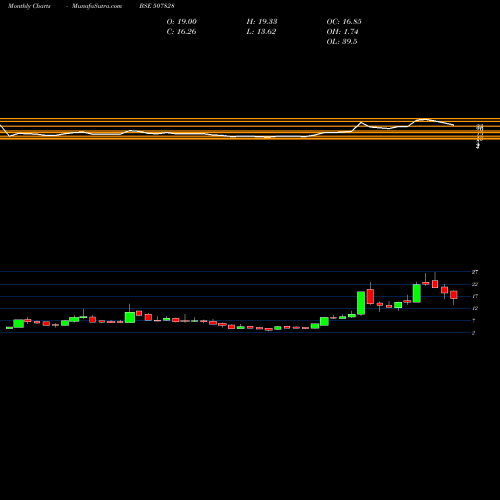Click the 'Monthly Charts' title text
The height and width of the screenshot is (500, 500).
[29, 6]
